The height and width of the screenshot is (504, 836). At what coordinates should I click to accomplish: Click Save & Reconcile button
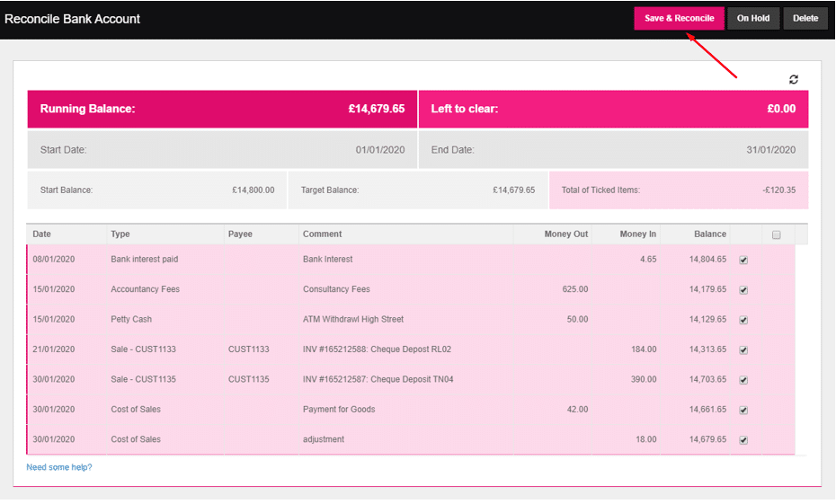(x=679, y=19)
